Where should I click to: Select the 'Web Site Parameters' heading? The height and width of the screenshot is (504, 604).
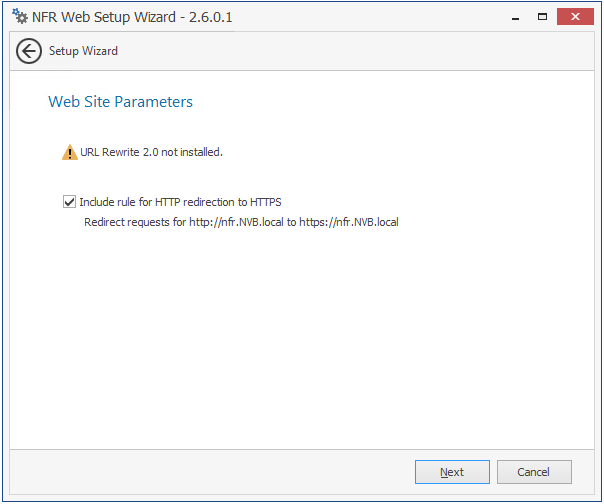[120, 102]
